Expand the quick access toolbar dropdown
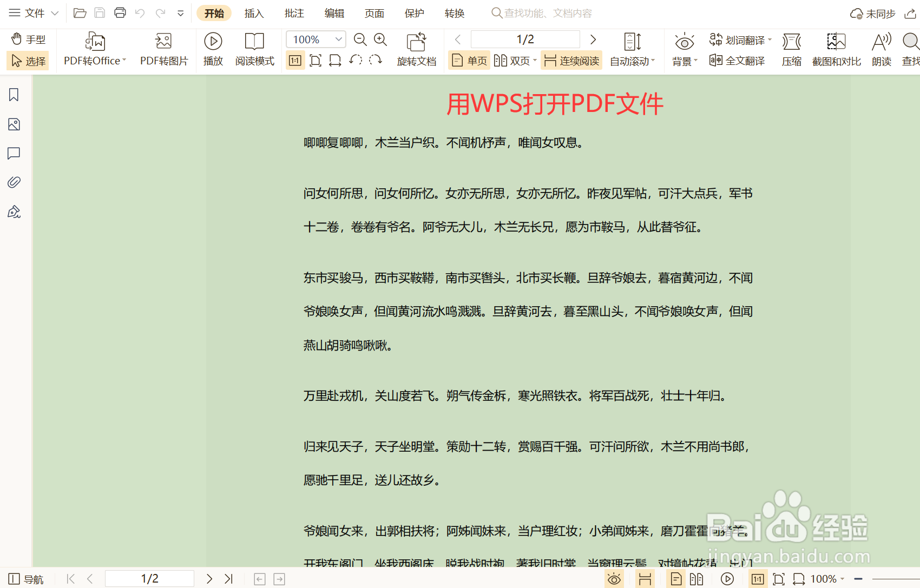The height and width of the screenshot is (588, 920). (181, 14)
